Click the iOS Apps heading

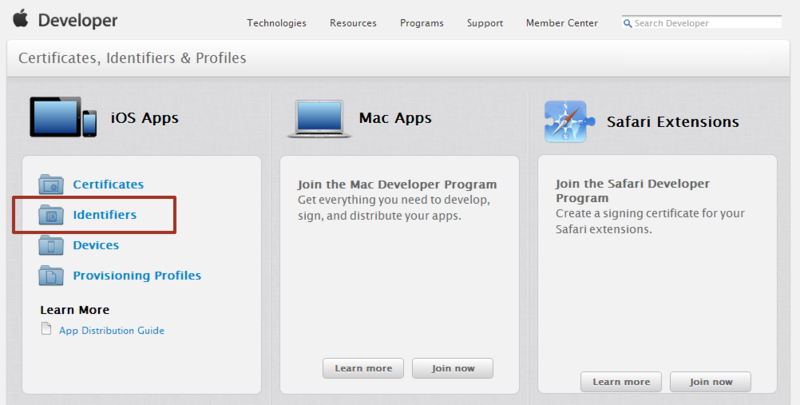145,118
